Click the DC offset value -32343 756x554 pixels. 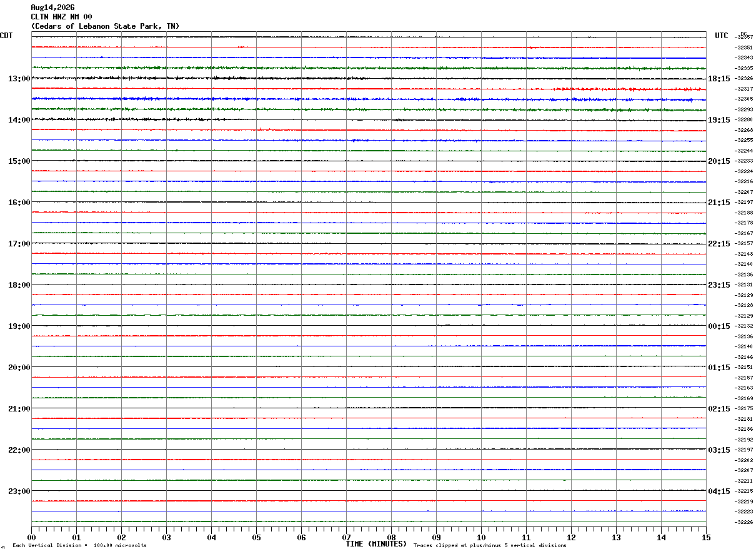tap(744, 58)
